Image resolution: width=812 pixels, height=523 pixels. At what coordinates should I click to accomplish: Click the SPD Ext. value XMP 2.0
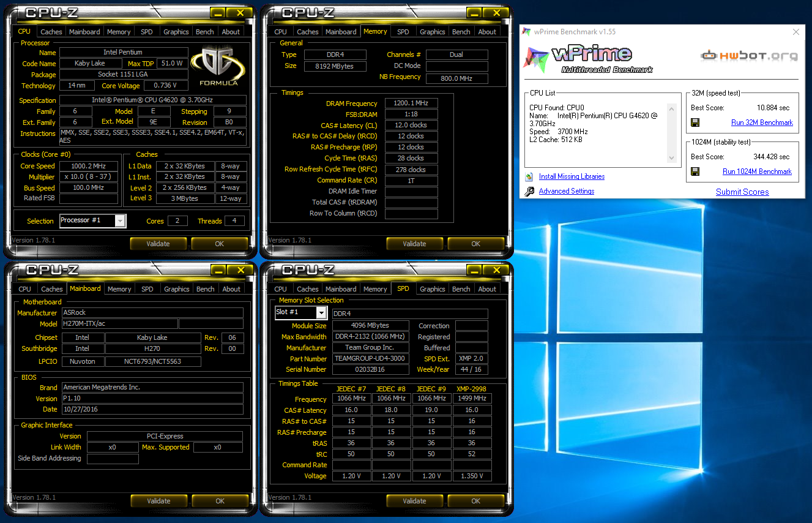point(471,359)
